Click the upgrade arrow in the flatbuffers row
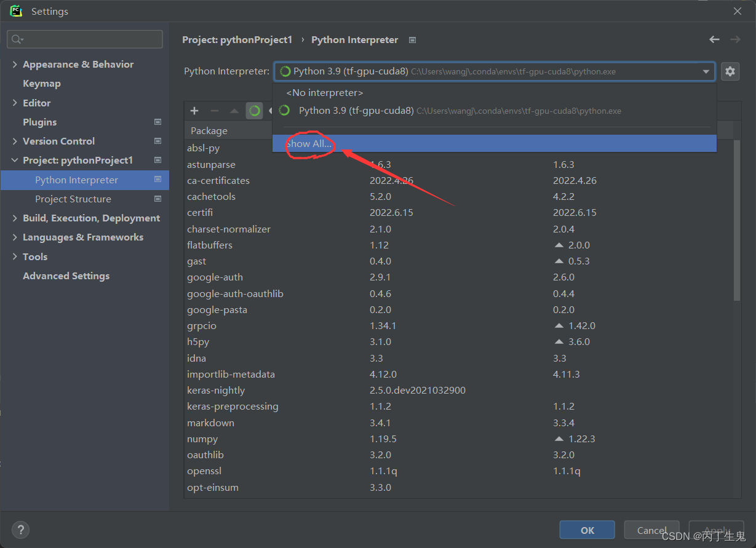This screenshot has height=548, width=756. click(x=559, y=245)
